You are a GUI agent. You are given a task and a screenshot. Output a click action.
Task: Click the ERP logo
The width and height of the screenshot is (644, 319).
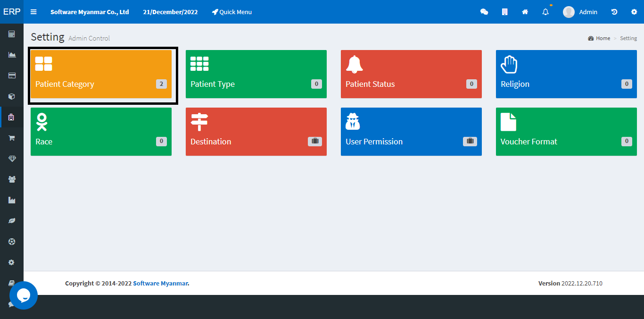(x=12, y=12)
